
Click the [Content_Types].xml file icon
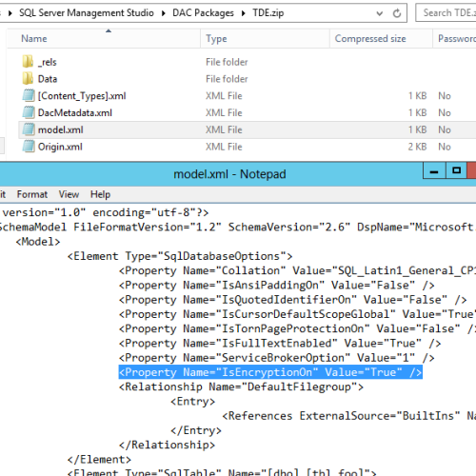(x=29, y=95)
